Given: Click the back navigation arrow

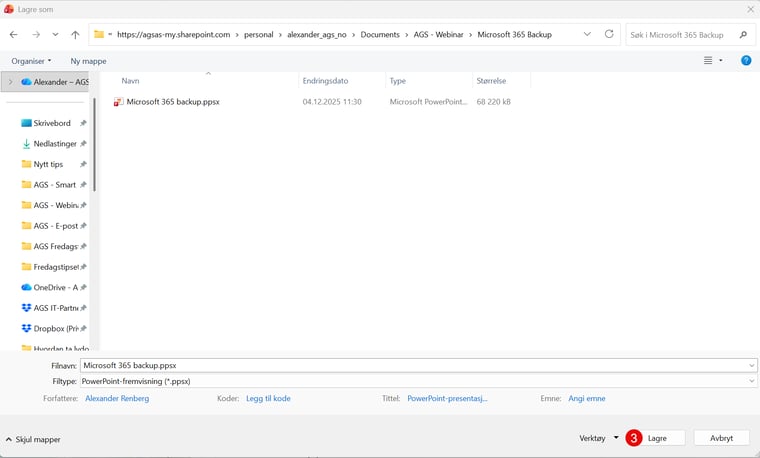Looking at the screenshot, I should pos(14,34).
